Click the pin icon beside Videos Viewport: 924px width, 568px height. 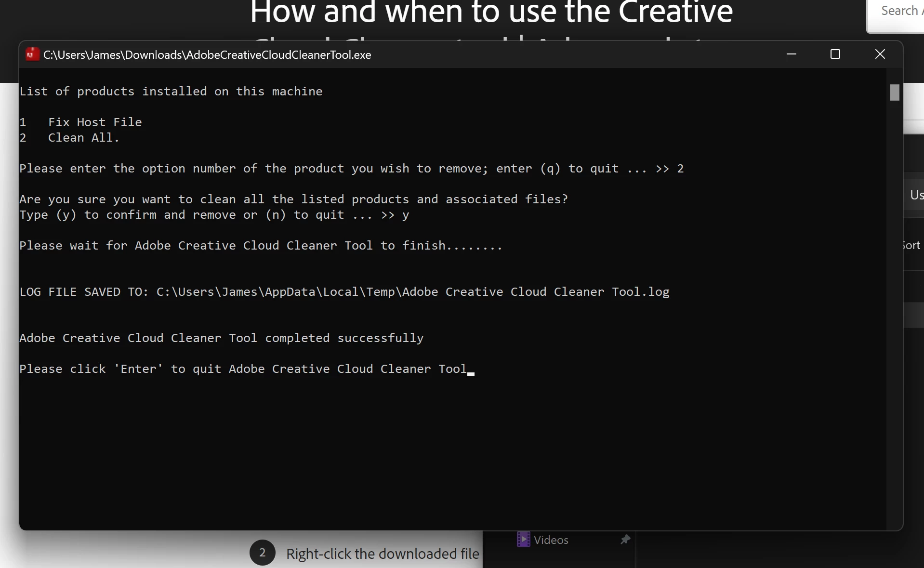coord(625,540)
